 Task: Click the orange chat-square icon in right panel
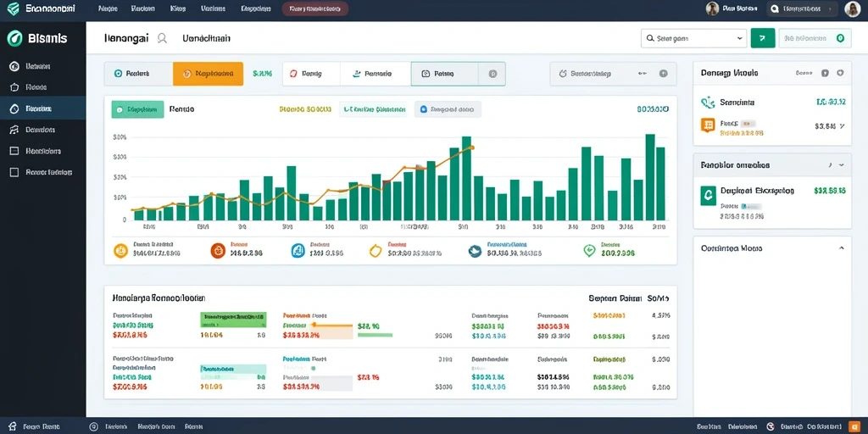(708, 125)
